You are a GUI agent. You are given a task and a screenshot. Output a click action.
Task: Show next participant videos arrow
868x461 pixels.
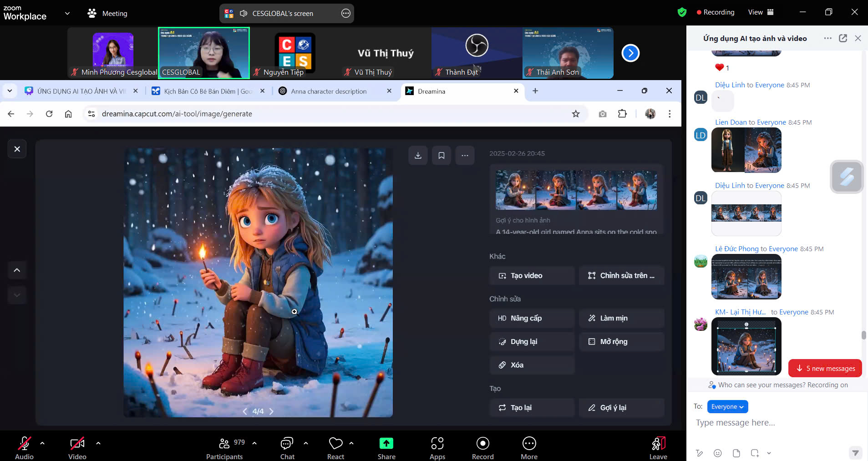(630, 53)
